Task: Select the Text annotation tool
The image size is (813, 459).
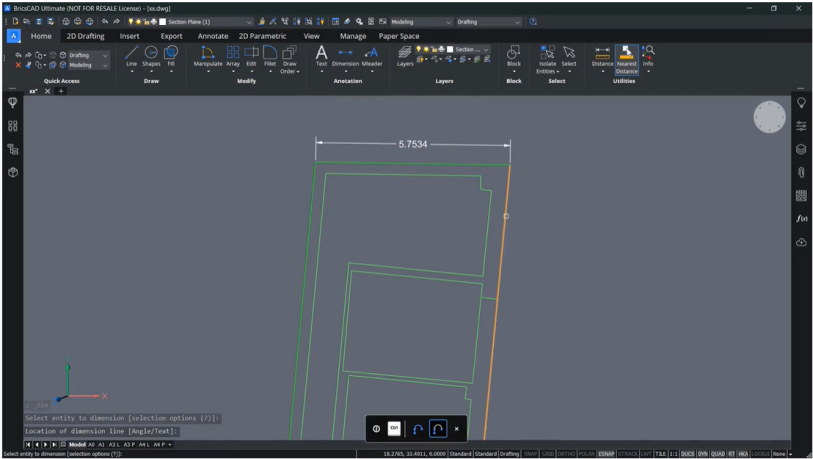Action: [321, 56]
